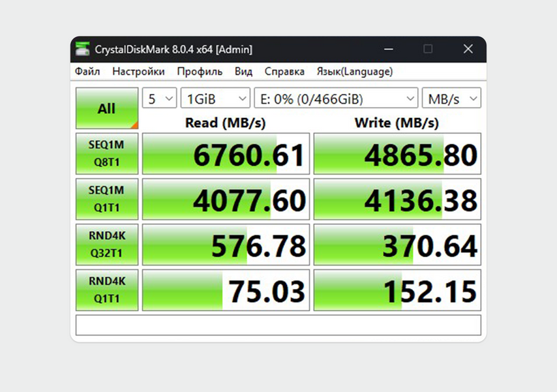Start the SEQ1M Q1T1 test

[107, 199]
